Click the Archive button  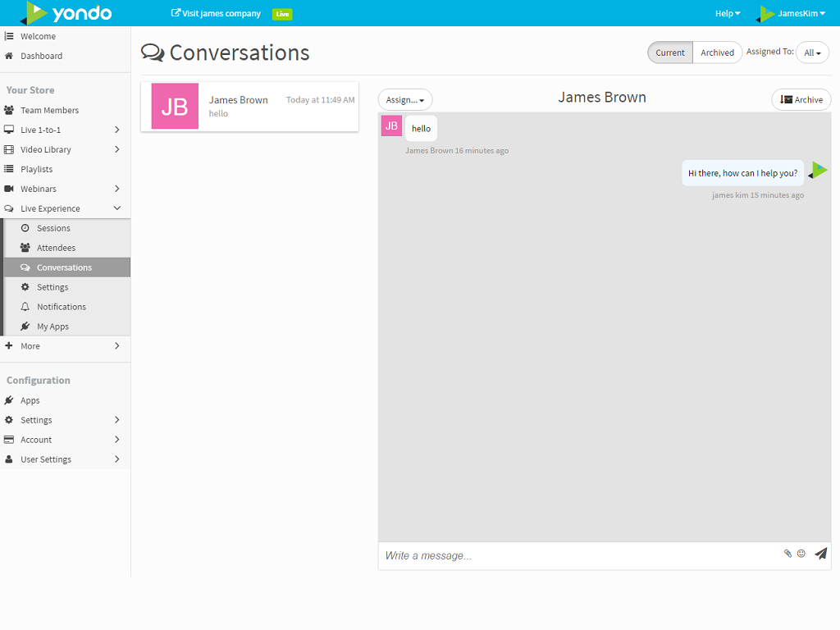click(x=801, y=100)
